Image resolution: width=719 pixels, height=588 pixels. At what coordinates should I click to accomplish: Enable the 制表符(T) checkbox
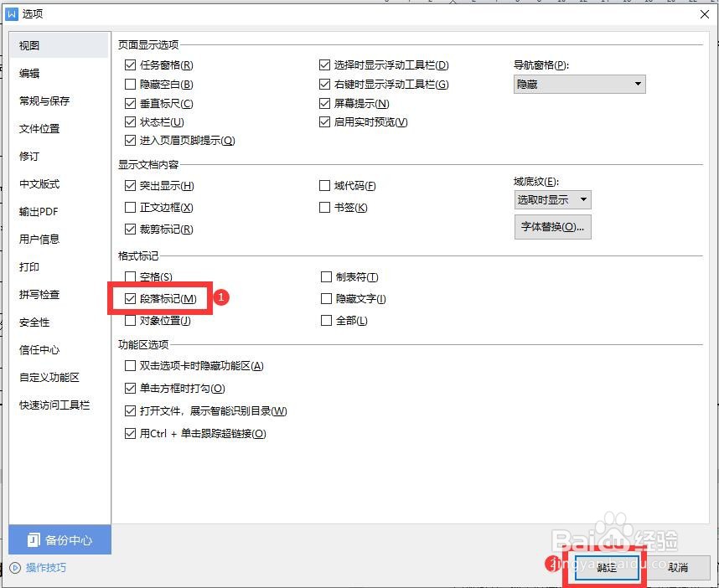[326, 276]
